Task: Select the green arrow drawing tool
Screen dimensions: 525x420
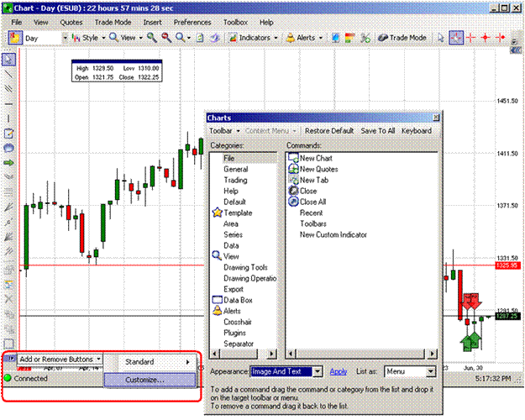Action: [8, 163]
